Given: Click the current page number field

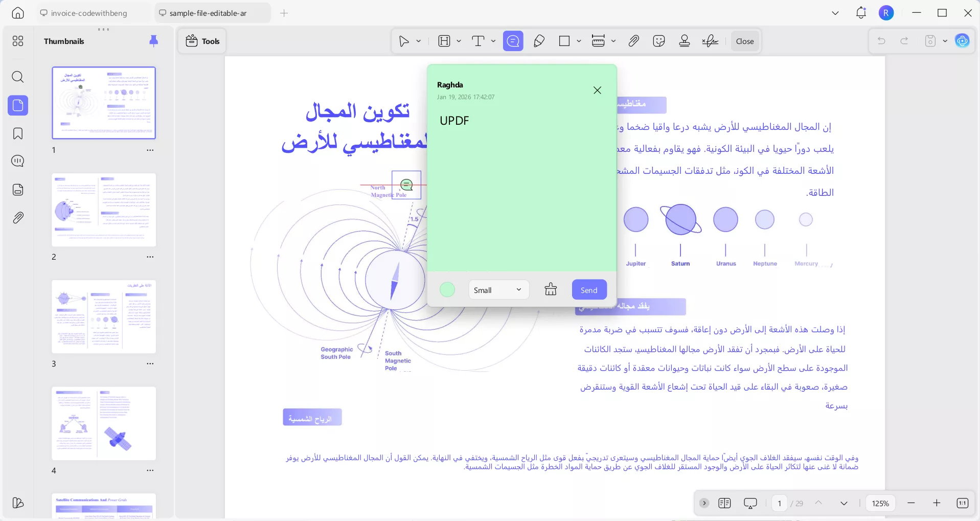Looking at the screenshot, I should pyautogui.click(x=780, y=504).
